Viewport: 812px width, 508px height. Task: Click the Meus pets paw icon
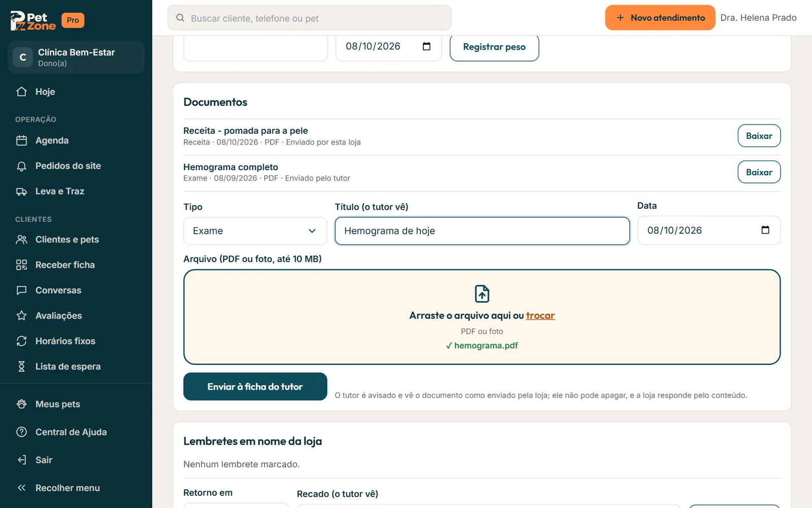(x=21, y=404)
